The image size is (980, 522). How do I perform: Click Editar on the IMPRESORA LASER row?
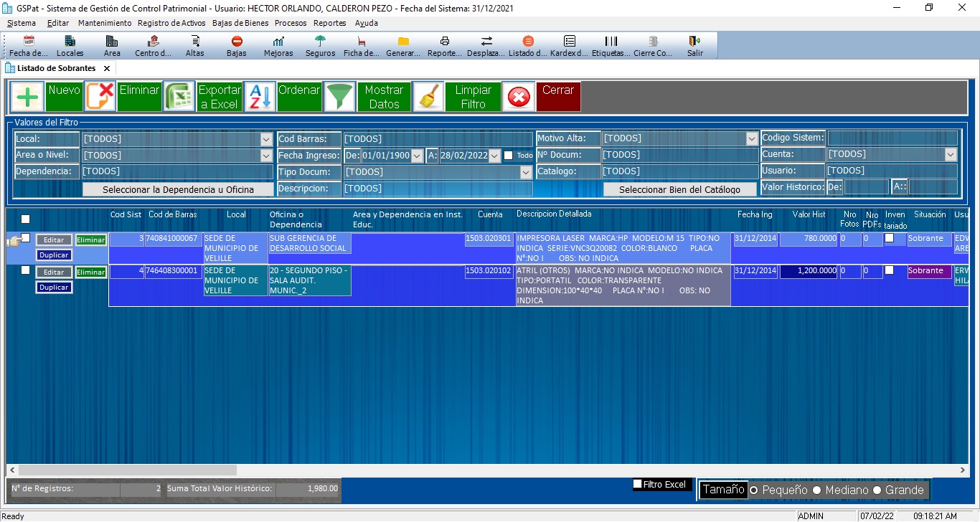pyautogui.click(x=54, y=240)
